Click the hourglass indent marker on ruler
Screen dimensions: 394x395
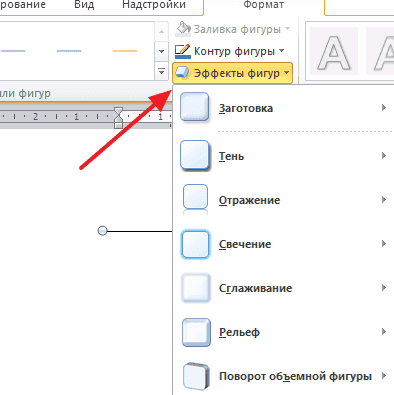coord(118,117)
